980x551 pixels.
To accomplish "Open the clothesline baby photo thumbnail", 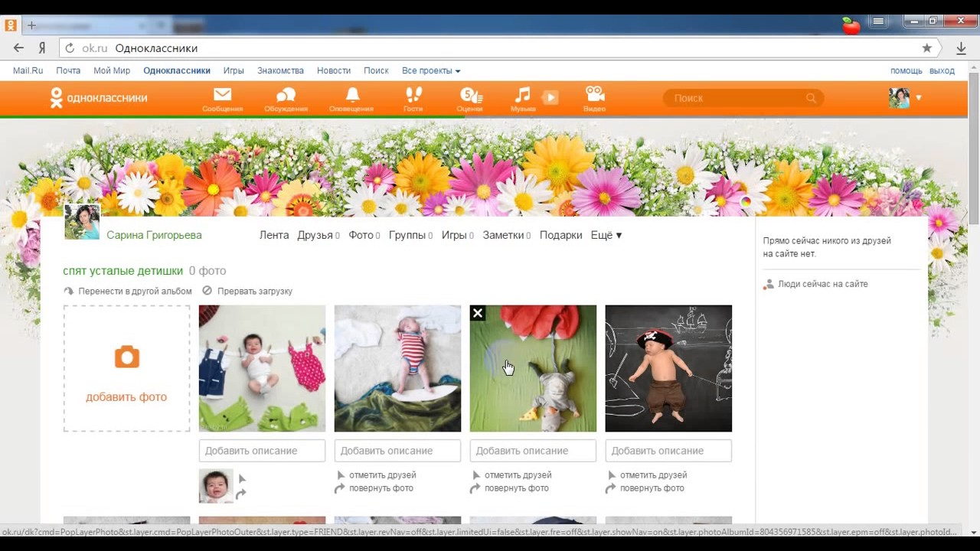I will 262,368.
